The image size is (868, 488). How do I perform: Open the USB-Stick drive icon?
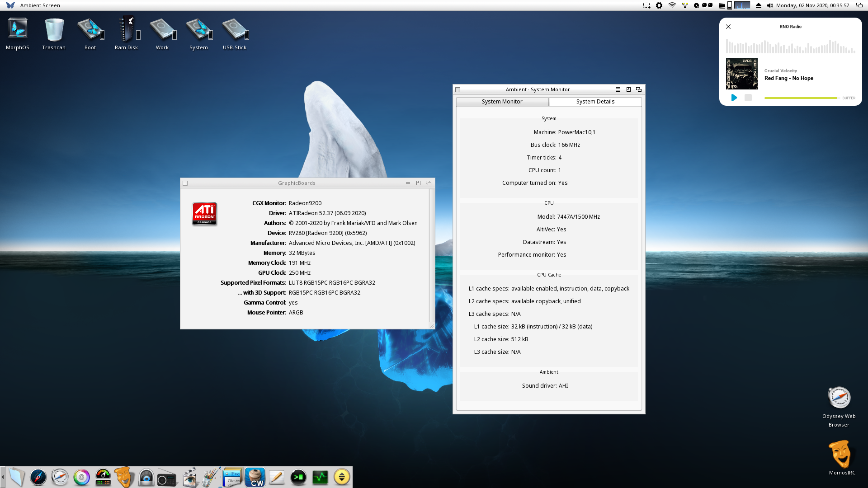[234, 30]
